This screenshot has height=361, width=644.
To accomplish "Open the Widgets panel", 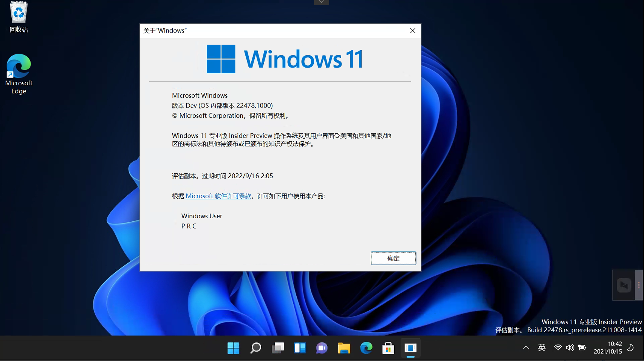I will (300, 348).
